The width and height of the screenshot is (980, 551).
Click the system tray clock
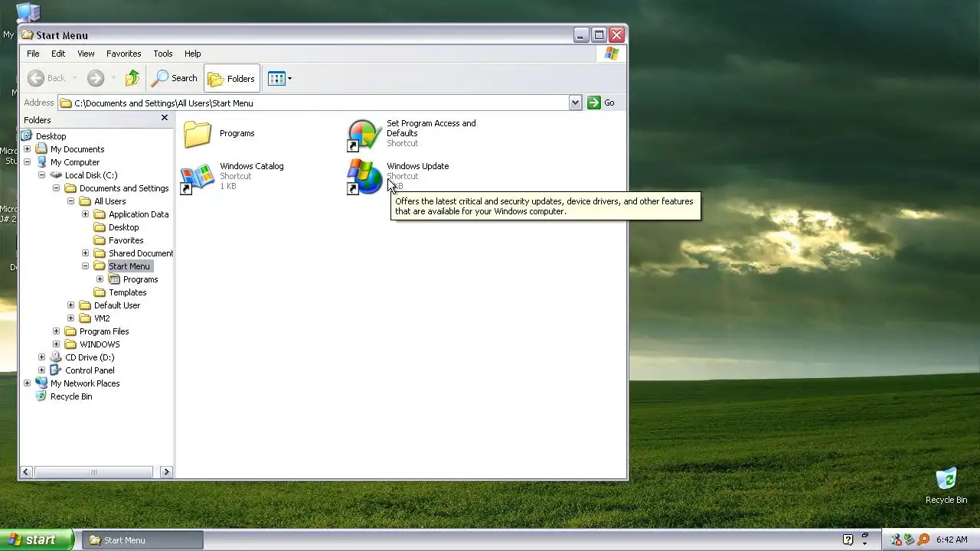coord(951,540)
